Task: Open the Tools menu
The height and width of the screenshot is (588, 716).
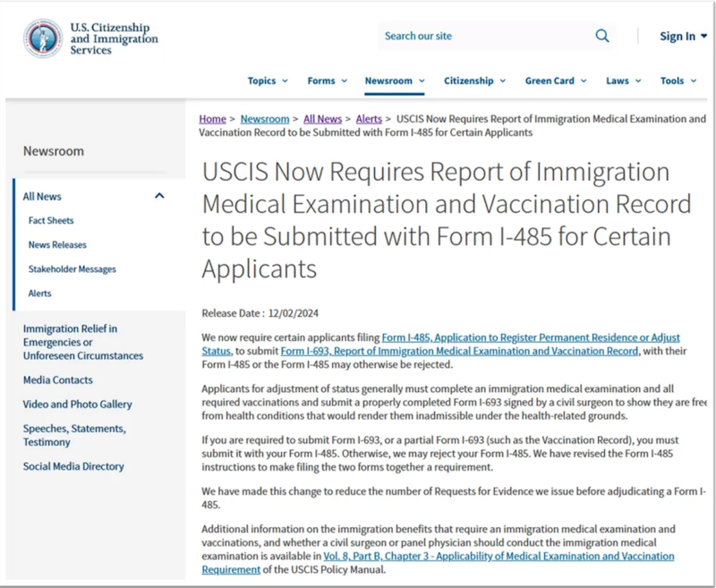Action: [x=678, y=81]
